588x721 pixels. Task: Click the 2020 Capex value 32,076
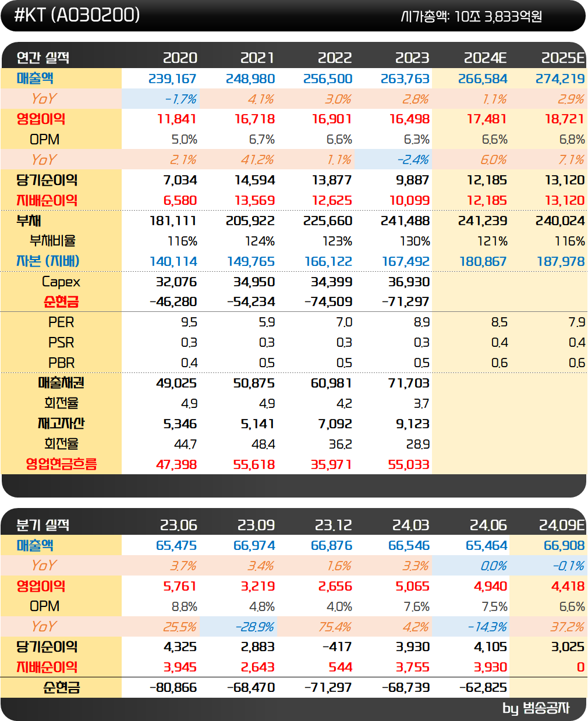[x=176, y=282]
